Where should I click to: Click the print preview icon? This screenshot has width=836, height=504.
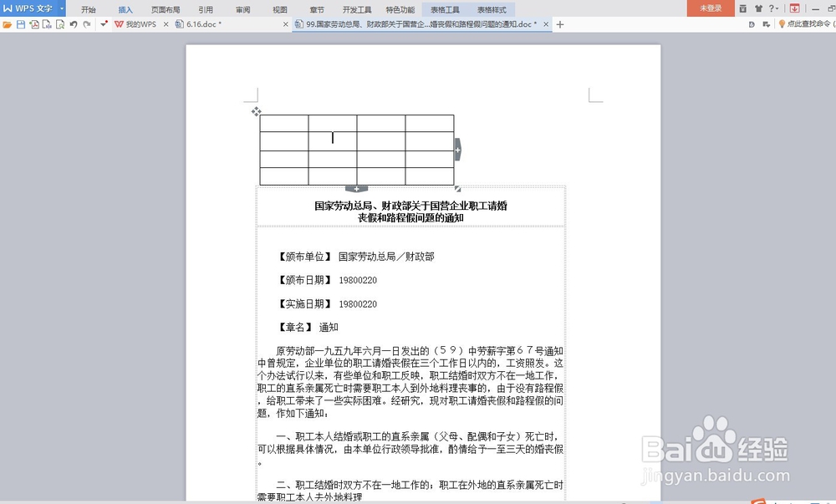click(59, 24)
